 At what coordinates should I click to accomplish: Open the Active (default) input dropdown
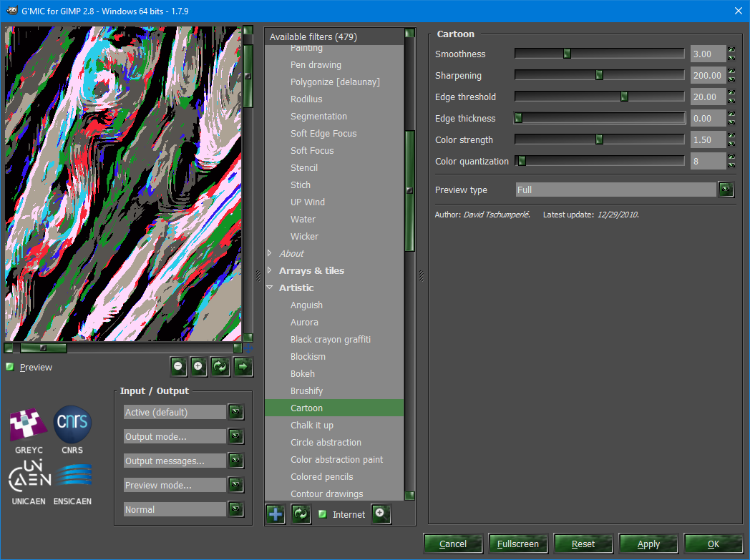pyautogui.click(x=184, y=412)
